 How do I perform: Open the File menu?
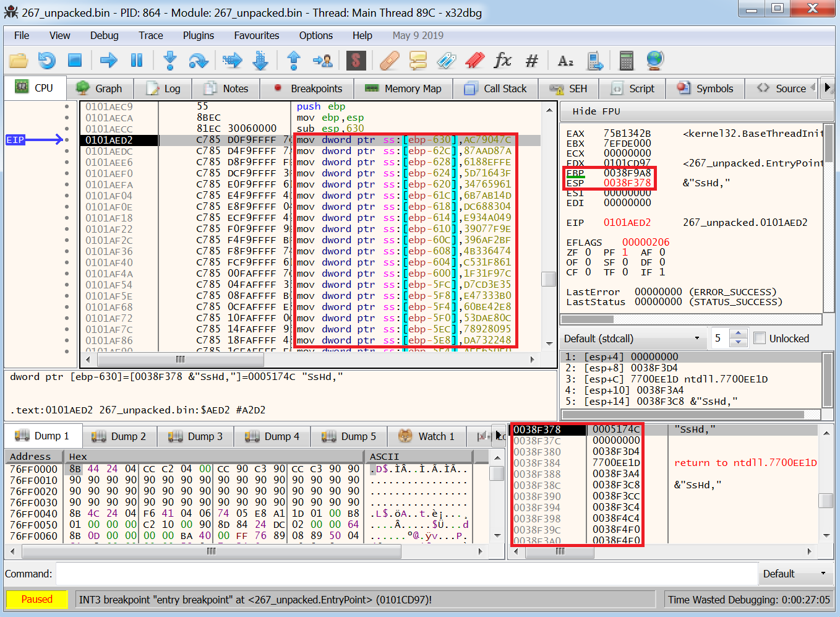(x=22, y=35)
